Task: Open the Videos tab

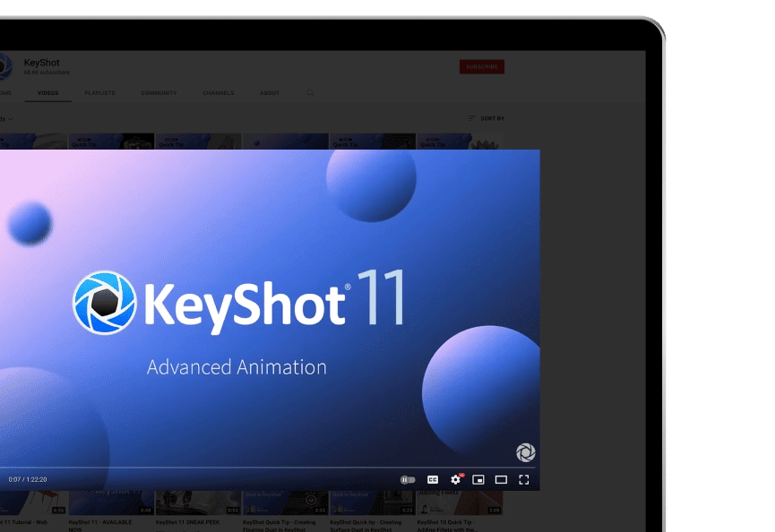Action: (x=48, y=93)
